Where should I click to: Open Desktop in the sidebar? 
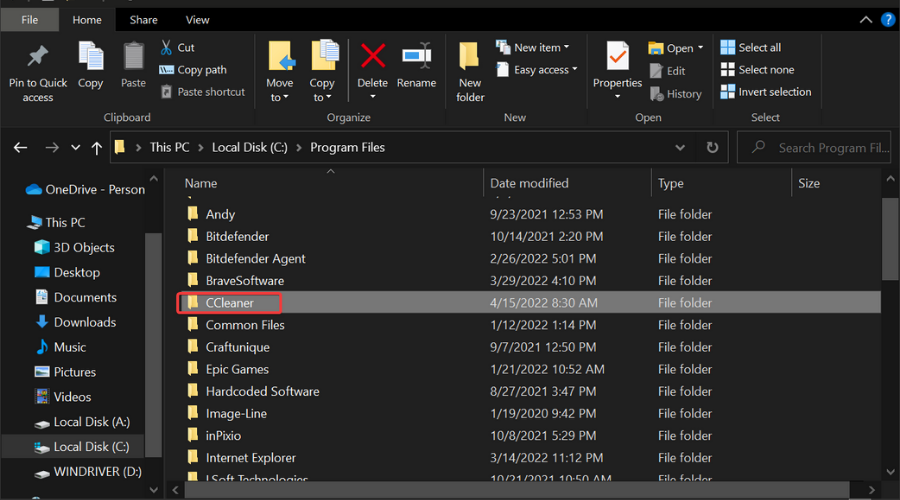pyautogui.click(x=67, y=272)
